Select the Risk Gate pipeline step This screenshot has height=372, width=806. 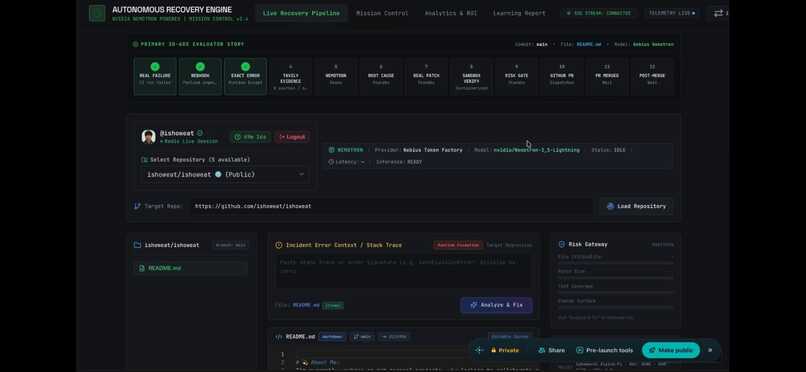(x=517, y=76)
